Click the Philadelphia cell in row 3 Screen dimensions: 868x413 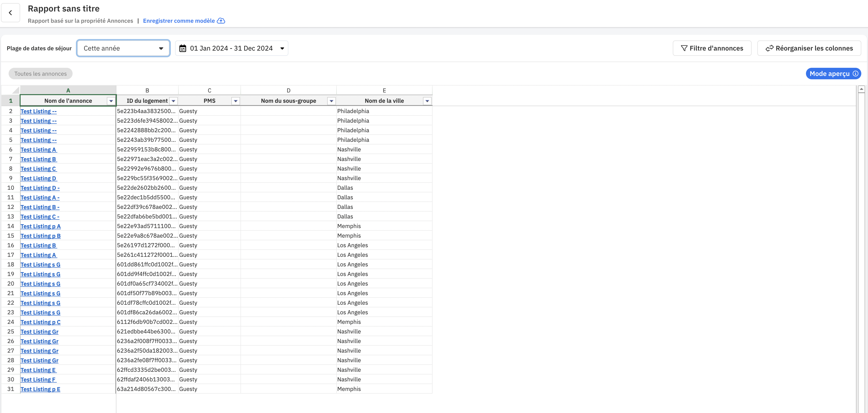384,121
